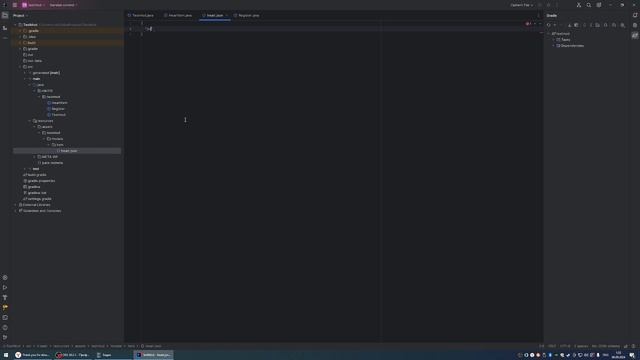Expand the META-INF folder
Viewport: 640px width, 360px height.
[35, 157]
